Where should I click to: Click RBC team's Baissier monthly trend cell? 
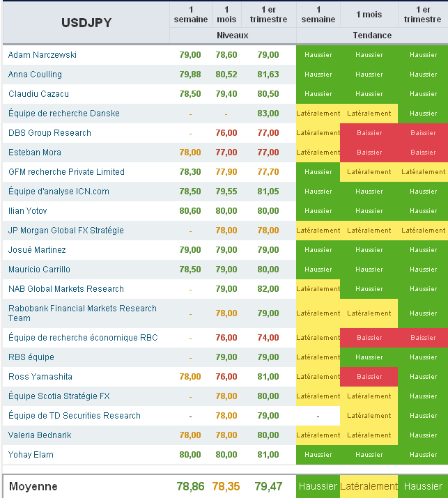[x=369, y=338]
